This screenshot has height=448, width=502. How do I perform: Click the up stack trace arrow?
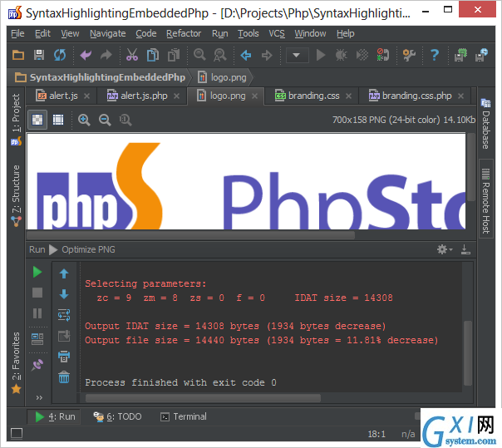(x=64, y=273)
